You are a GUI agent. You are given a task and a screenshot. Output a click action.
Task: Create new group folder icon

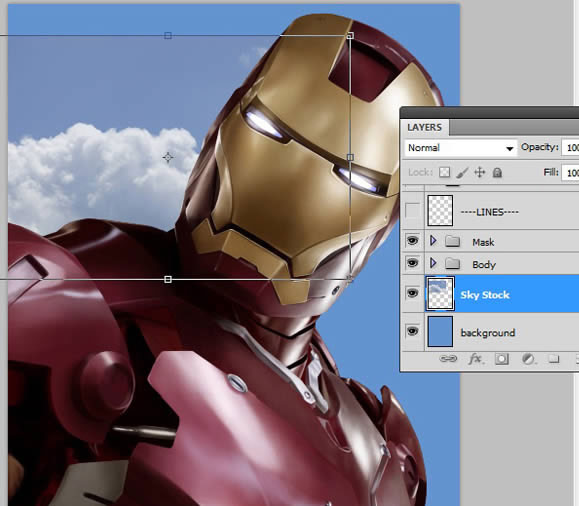tap(553, 359)
